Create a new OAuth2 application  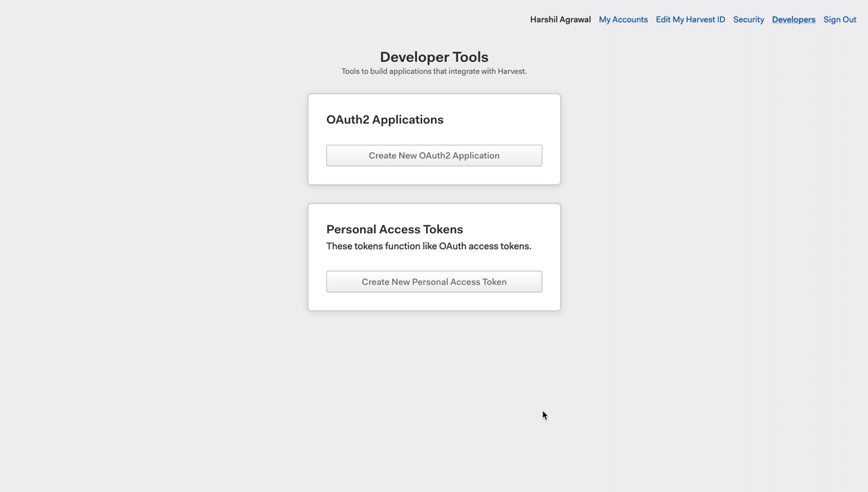click(434, 155)
